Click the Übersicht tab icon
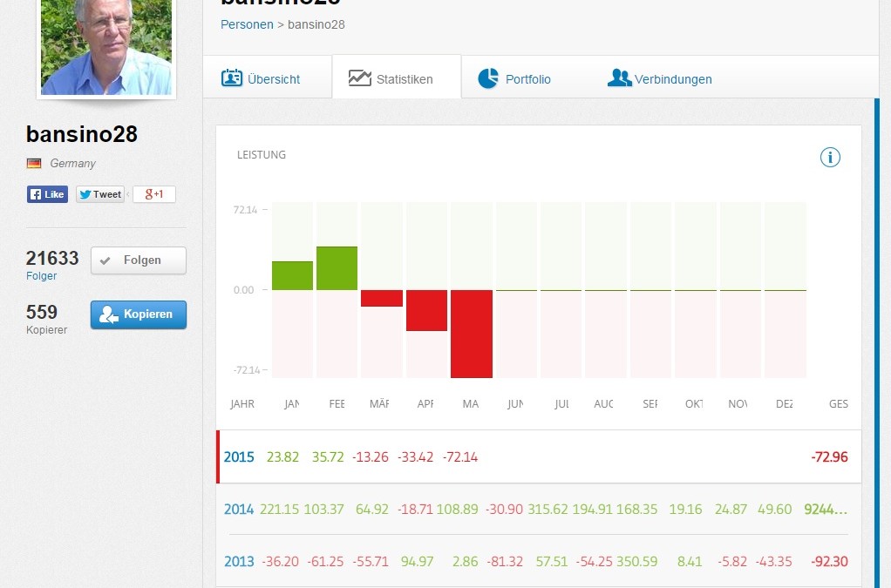This screenshot has width=891, height=588. 231,78
